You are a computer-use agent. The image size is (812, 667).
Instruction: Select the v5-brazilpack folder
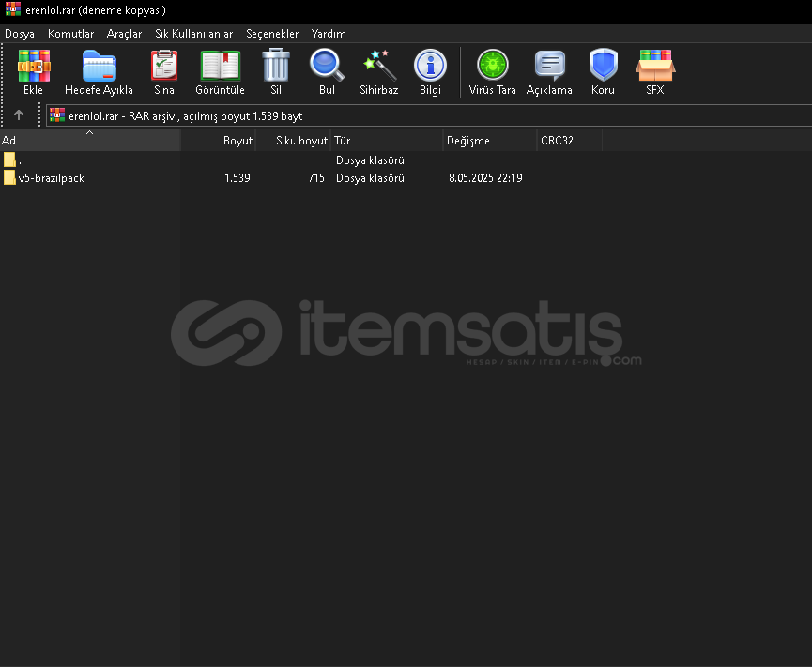(x=51, y=178)
